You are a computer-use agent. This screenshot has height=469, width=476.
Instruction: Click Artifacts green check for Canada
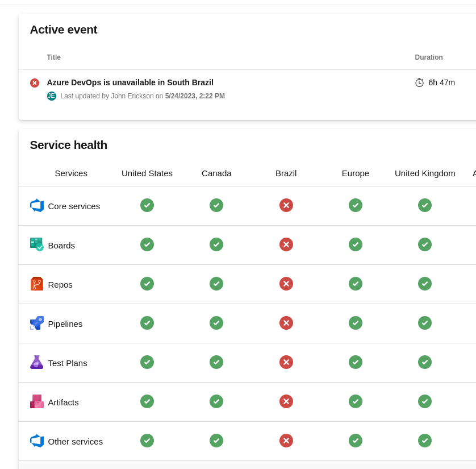click(216, 401)
